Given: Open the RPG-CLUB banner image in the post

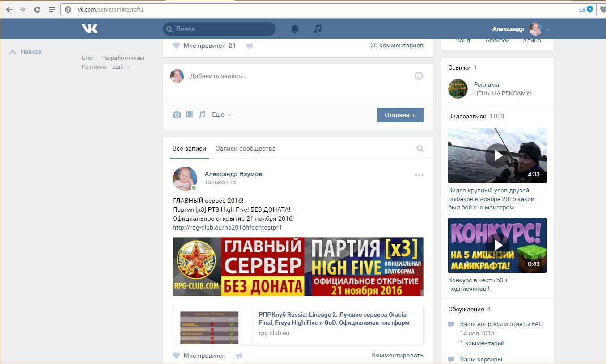Looking at the screenshot, I should point(298,267).
